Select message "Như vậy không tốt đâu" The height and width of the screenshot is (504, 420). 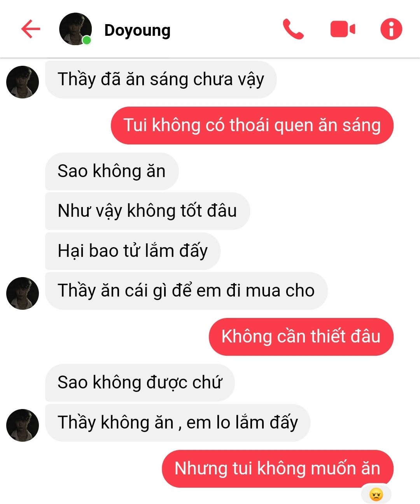coord(147,211)
